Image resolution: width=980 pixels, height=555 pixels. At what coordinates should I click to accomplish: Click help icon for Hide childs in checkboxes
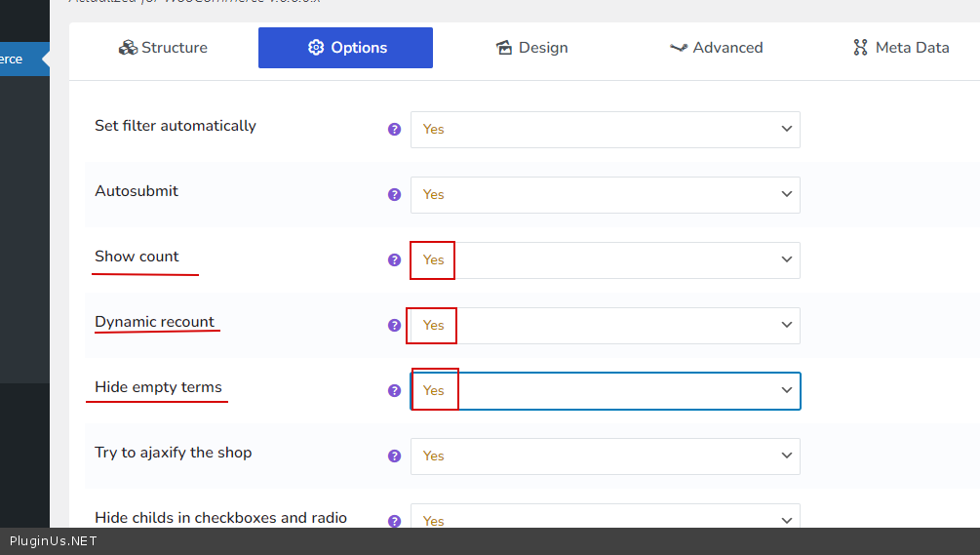(394, 520)
